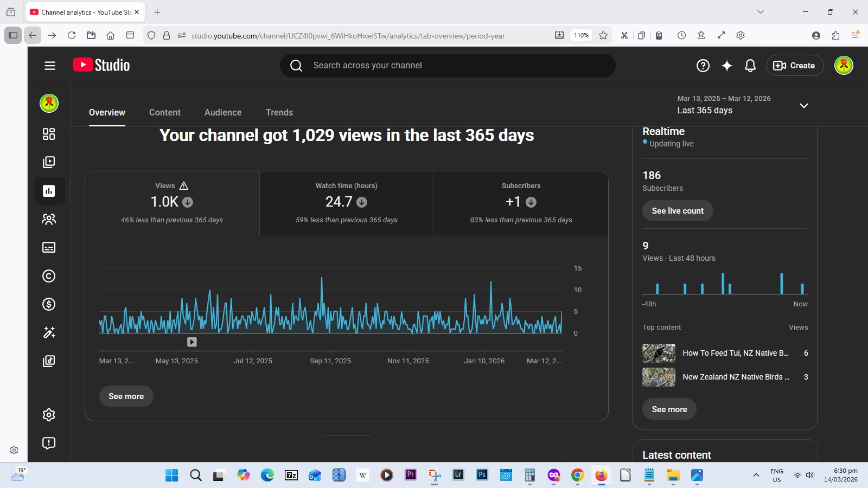Open Earn dollar icon in sidebar

[49, 304]
